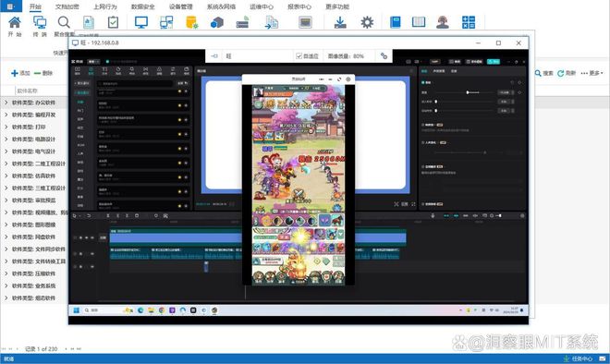
Task: Click the 终端 two-monitor icon in ribbon
Action: [x=40, y=22]
